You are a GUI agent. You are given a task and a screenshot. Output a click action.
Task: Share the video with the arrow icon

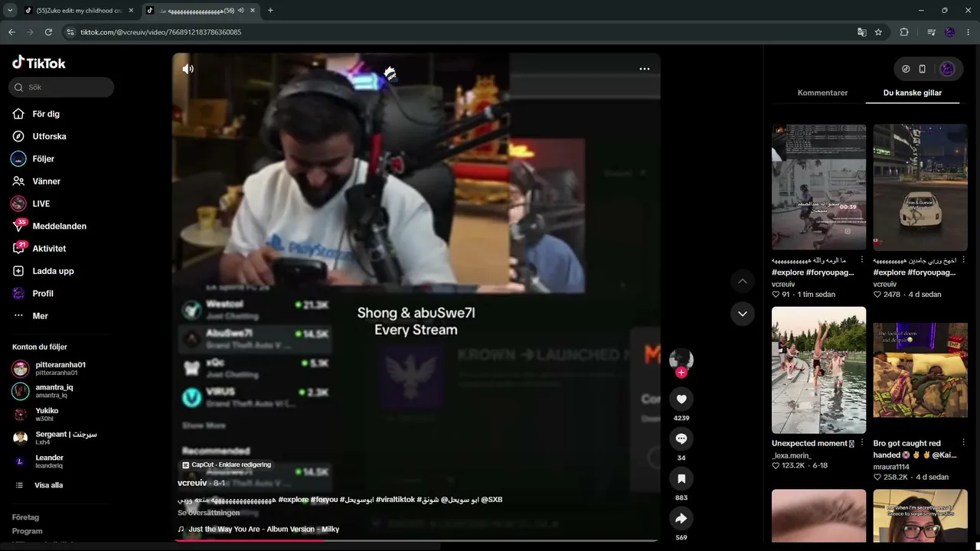(681, 518)
